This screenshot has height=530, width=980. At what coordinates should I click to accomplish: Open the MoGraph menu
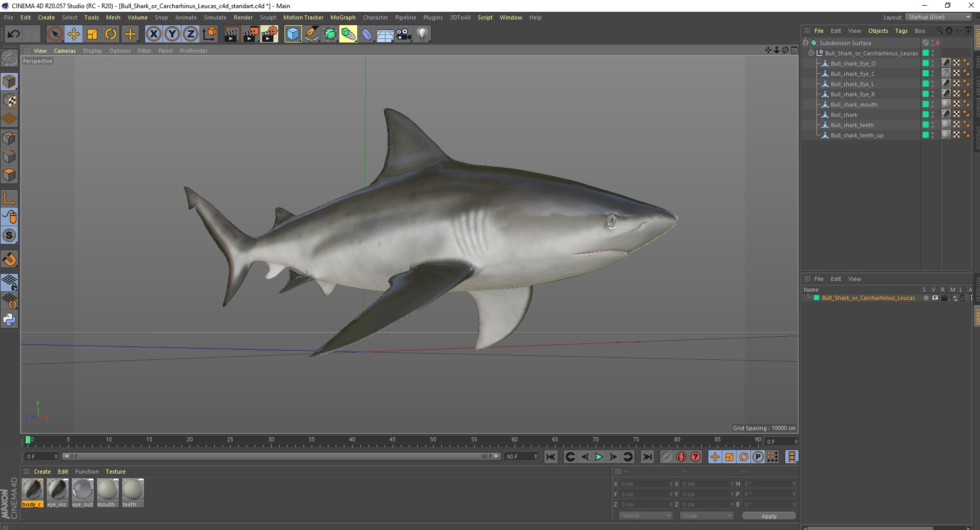pyautogui.click(x=342, y=17)
